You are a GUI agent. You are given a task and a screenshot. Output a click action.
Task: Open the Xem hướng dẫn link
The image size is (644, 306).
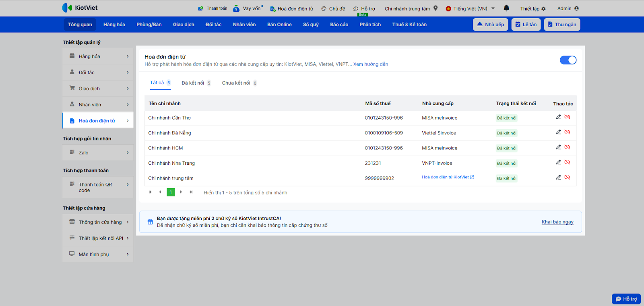[370, 64]
